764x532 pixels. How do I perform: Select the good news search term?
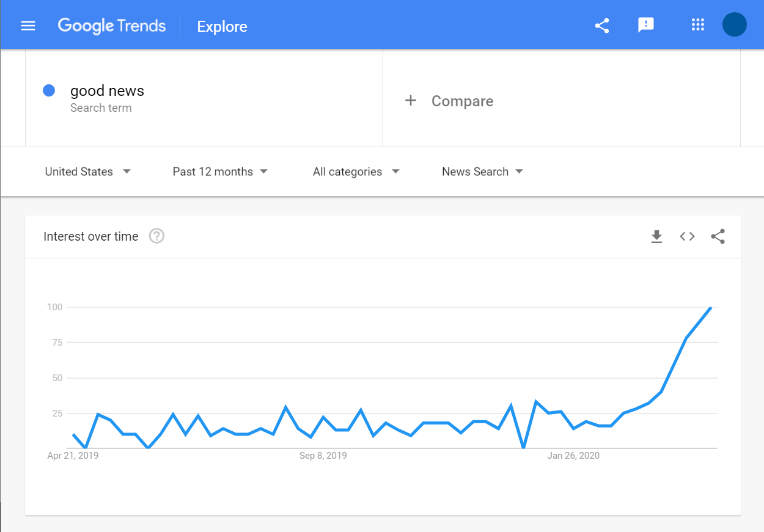tap(107, 91)
